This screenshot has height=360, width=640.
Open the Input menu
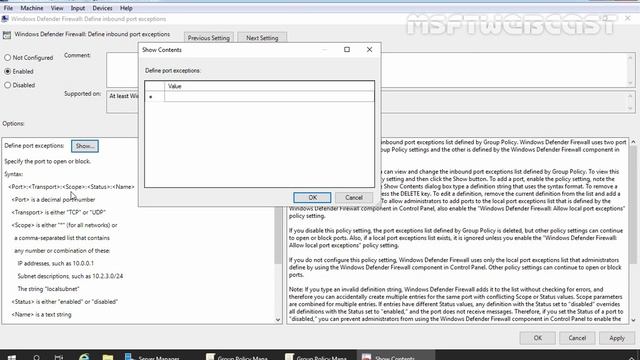click(78, 8)
